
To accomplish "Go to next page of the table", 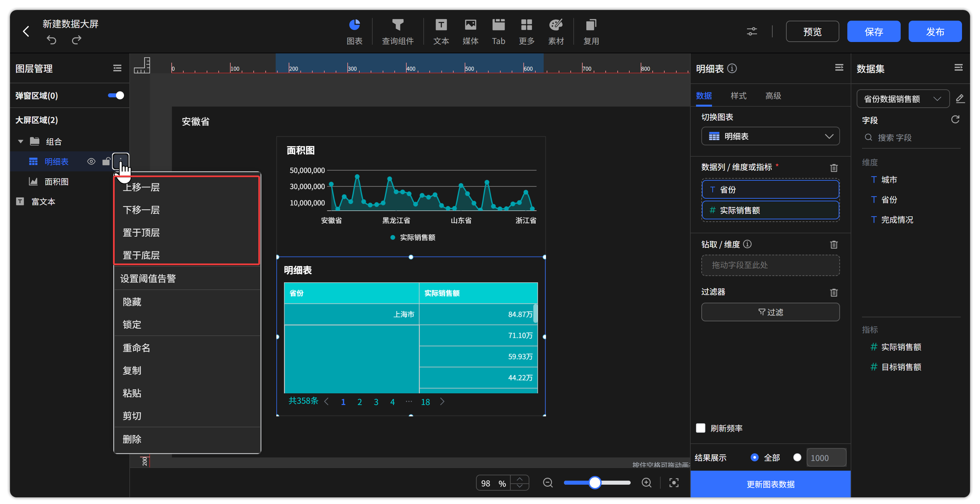I will coord(442,401).
